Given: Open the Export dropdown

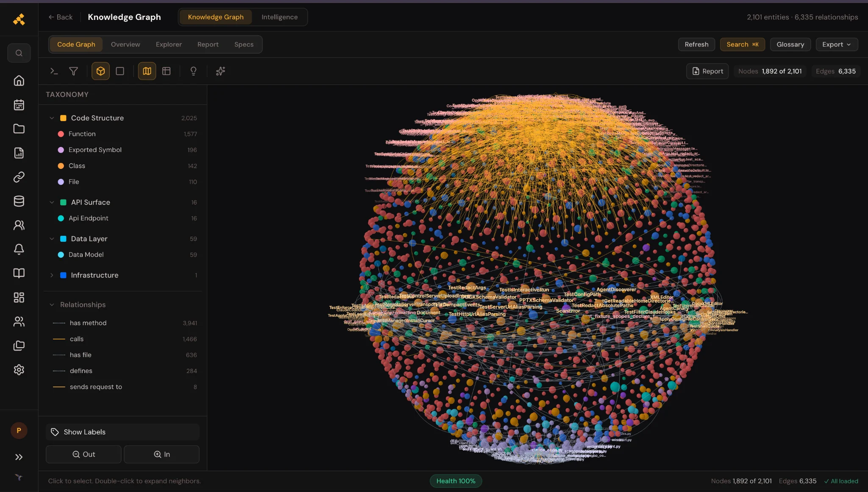Looking at the screenshot, I should (x=837, y=44).
